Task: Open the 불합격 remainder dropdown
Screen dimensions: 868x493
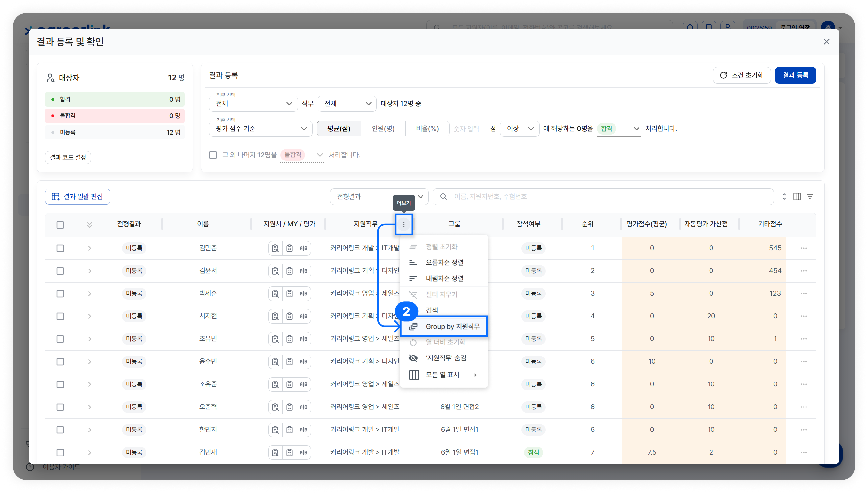Action: [302, 155]
